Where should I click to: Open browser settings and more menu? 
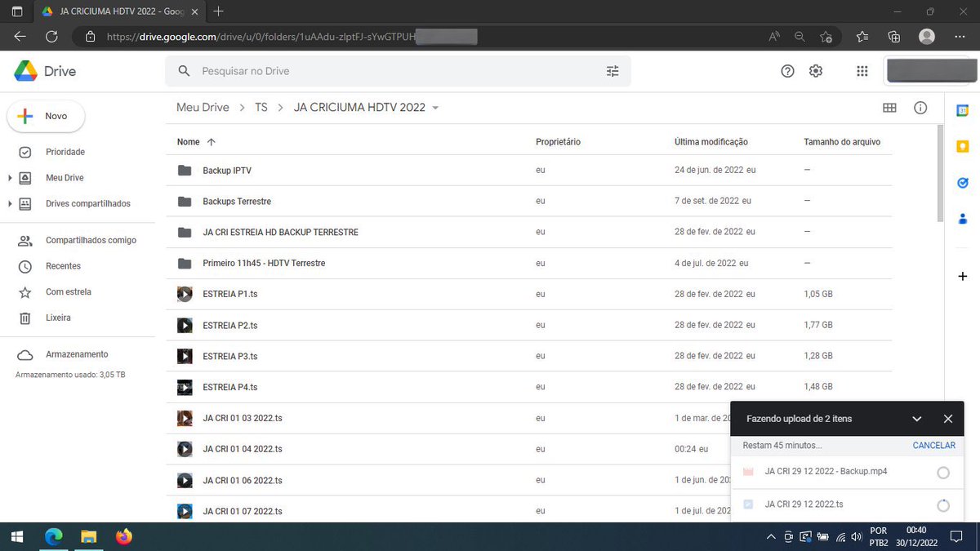click(960, 37)
